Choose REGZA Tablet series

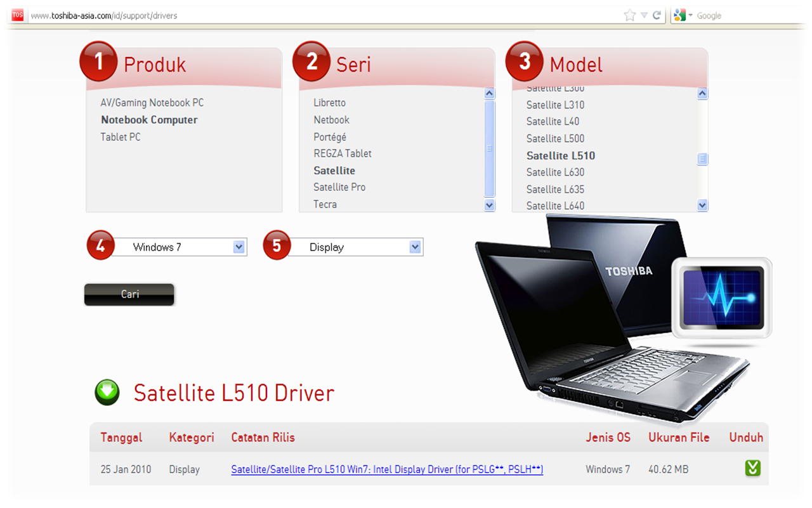(x=343, y=153)
